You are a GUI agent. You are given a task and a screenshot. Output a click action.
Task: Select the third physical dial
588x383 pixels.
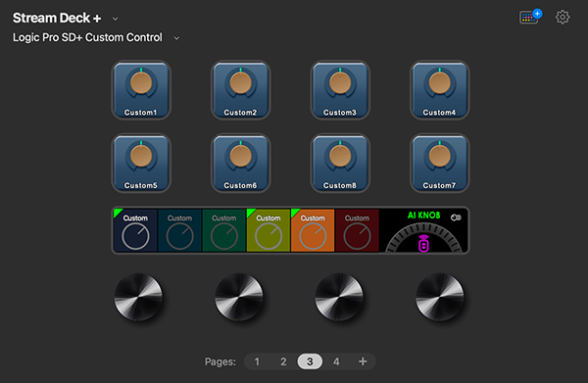(339, 297)
